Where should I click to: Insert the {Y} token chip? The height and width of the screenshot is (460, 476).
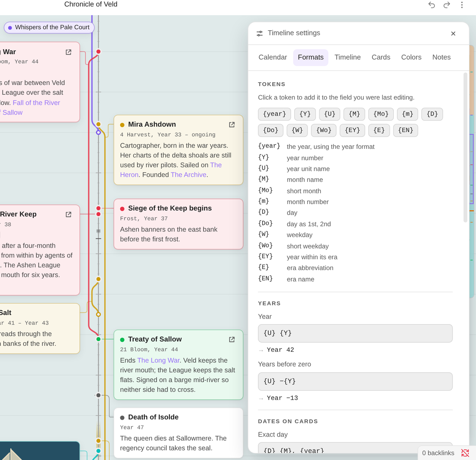point(305,114)
